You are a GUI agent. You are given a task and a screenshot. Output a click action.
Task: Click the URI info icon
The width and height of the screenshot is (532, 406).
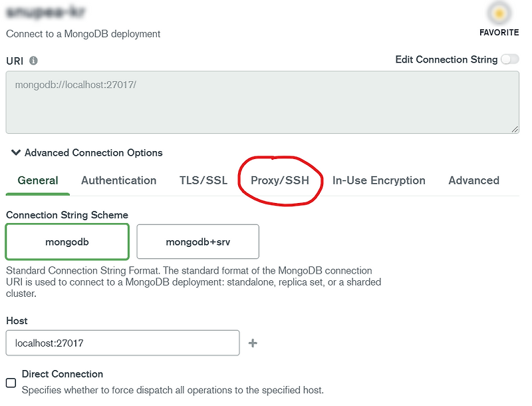33,61
